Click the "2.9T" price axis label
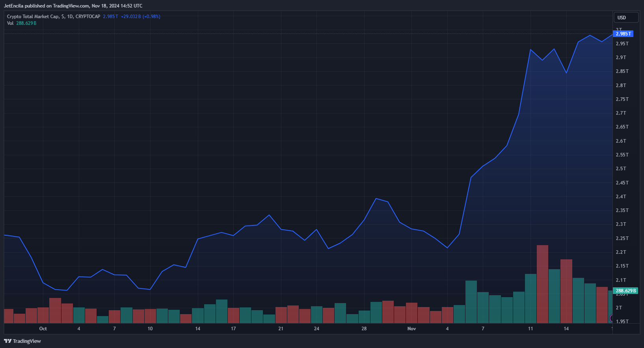This screenshot has height=348, width=644. (x=621, y=58)
